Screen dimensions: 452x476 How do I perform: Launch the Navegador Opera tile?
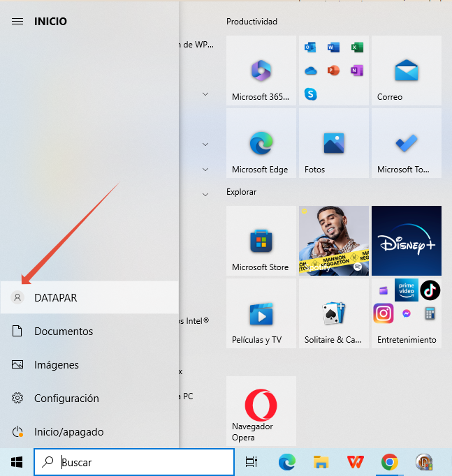point(261,411)
